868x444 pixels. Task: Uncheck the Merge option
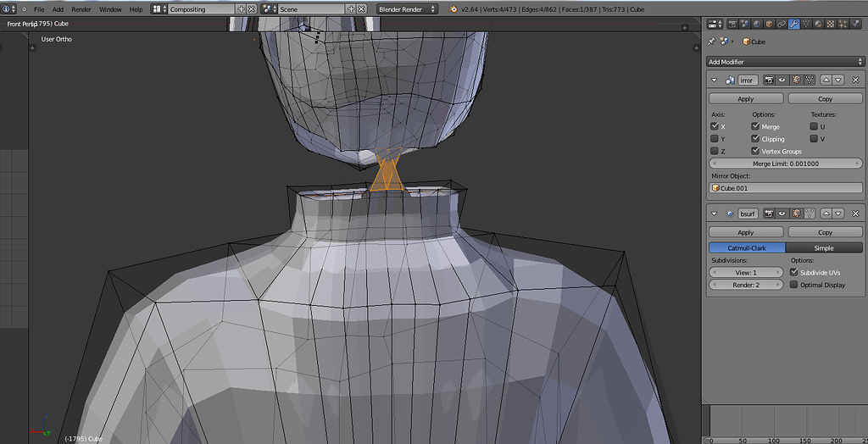coord(755,126)
